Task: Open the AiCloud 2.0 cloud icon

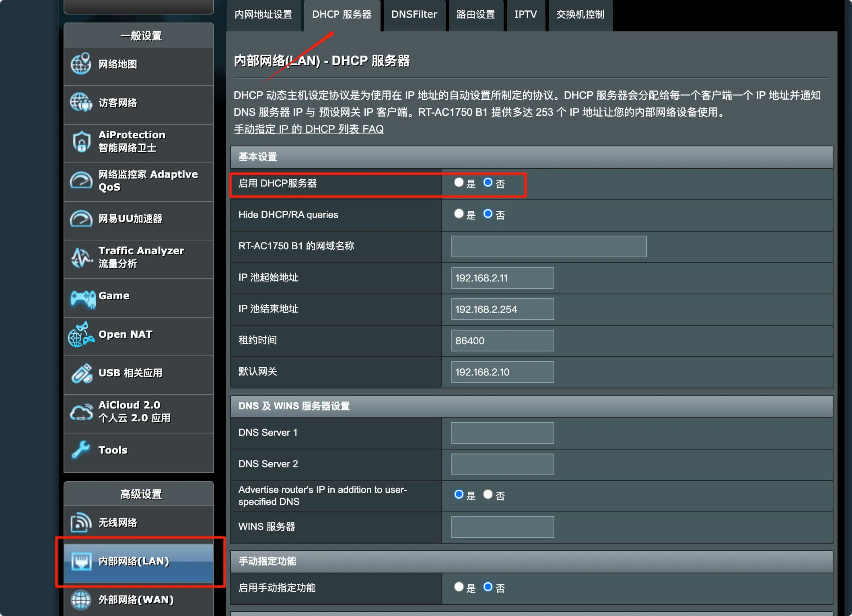Action: tap(81, 412)
